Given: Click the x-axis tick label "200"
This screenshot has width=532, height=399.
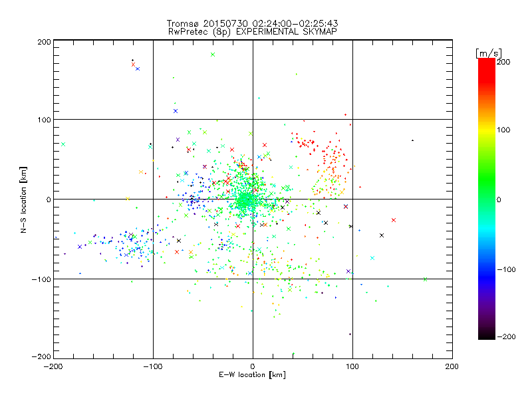Looking at the screenshot, I should pyautogui.click(x=452, y=367).
